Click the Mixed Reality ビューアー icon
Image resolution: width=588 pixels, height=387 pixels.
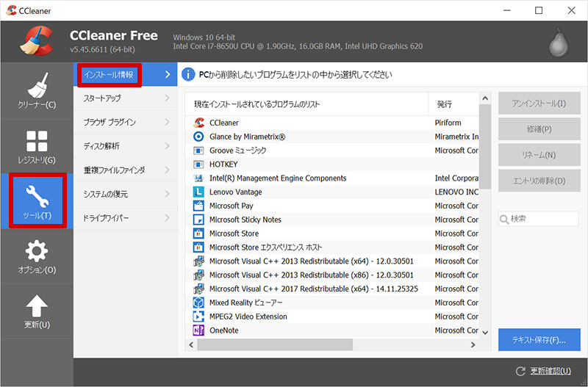(198, 303)
